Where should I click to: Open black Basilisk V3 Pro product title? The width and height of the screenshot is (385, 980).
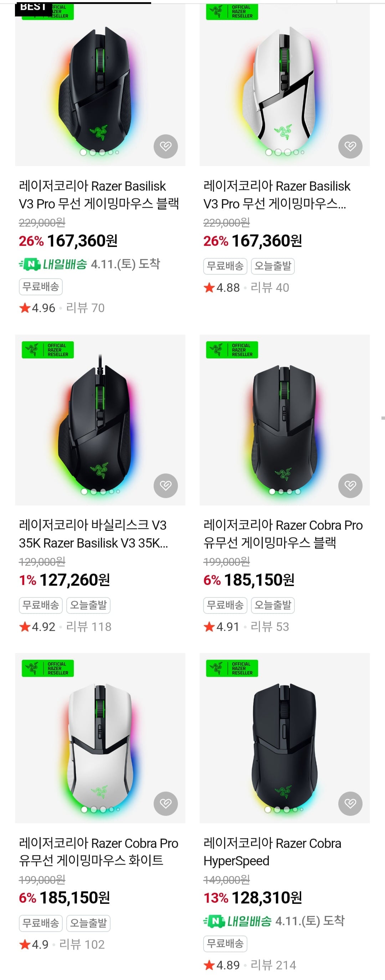click(99, 195)
